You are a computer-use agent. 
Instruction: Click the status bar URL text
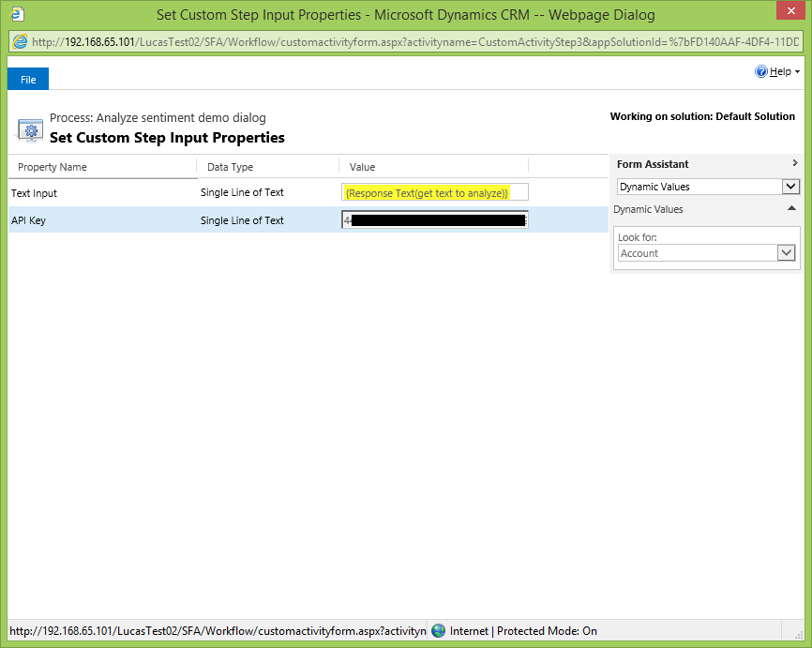218,631
